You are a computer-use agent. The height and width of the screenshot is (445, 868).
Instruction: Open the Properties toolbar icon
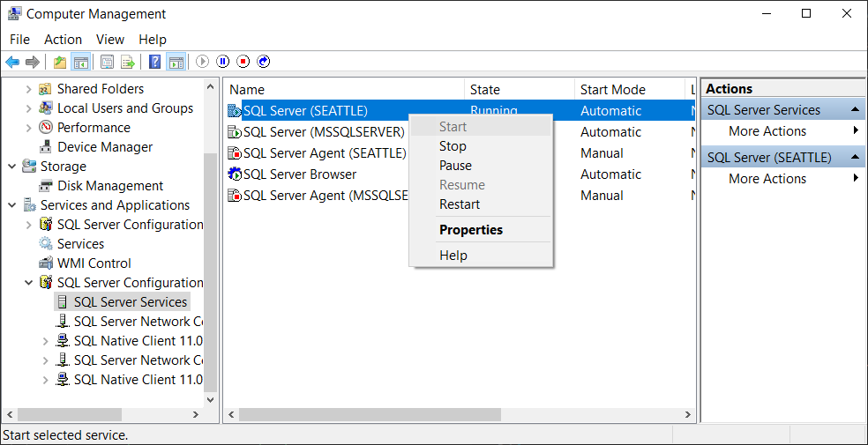(108, 62)
